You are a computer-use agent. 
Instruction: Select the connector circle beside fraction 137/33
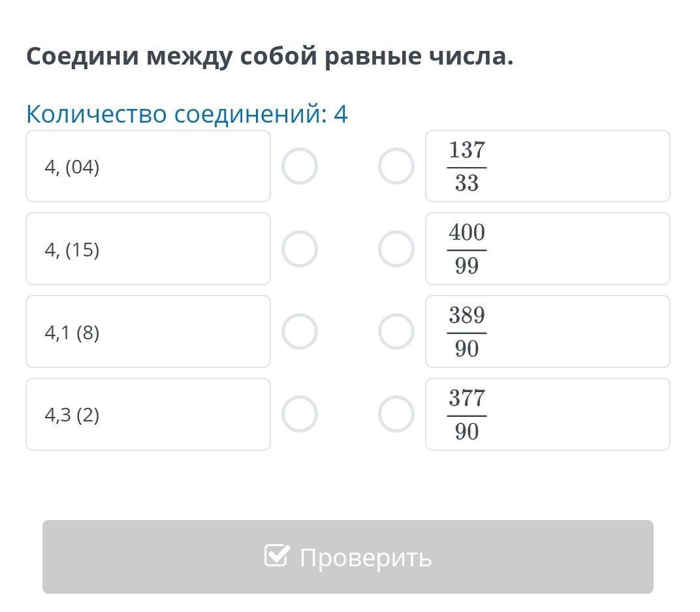(396, 166)
